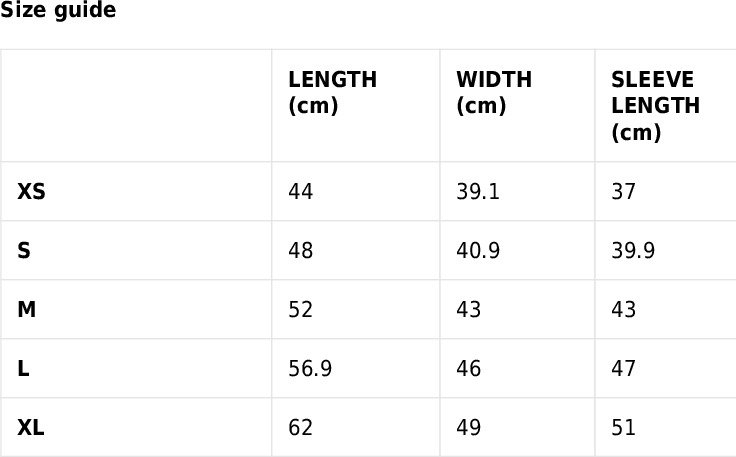736x457 pixels.
Task: Select the XL length value 62
Action: coord(300,427)
